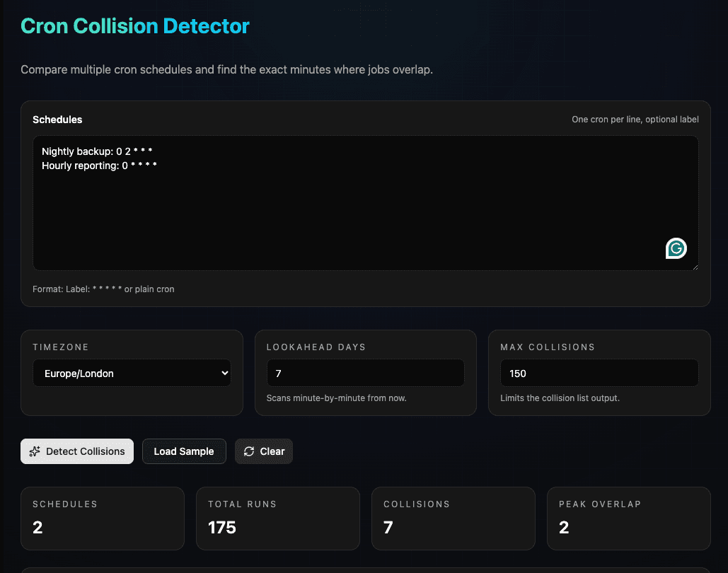Open the Grammarly icon in the schedules box

(x=676, y=248)
